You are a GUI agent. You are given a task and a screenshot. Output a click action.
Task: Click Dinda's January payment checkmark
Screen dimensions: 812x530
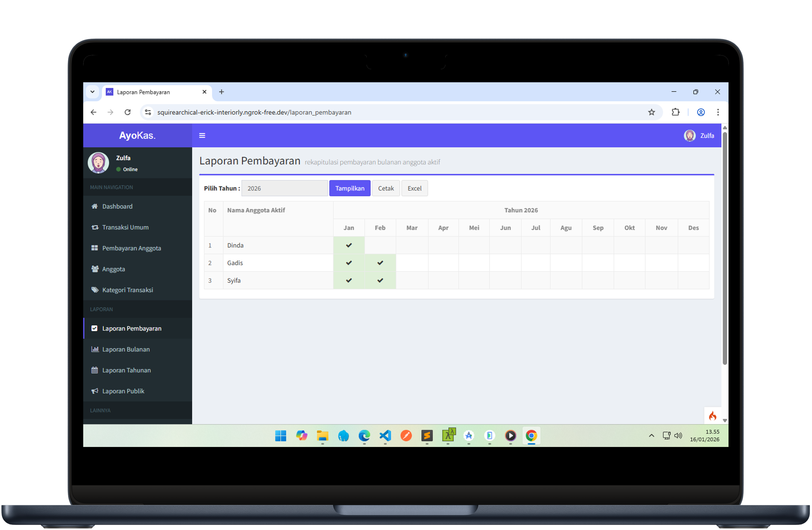coord(349,245)
